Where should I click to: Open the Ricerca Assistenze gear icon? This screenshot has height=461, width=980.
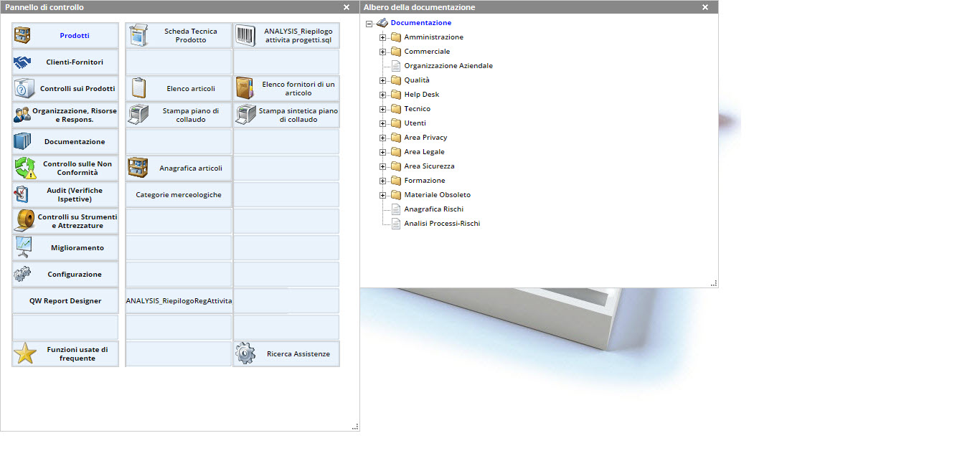[x=245, y=353]
